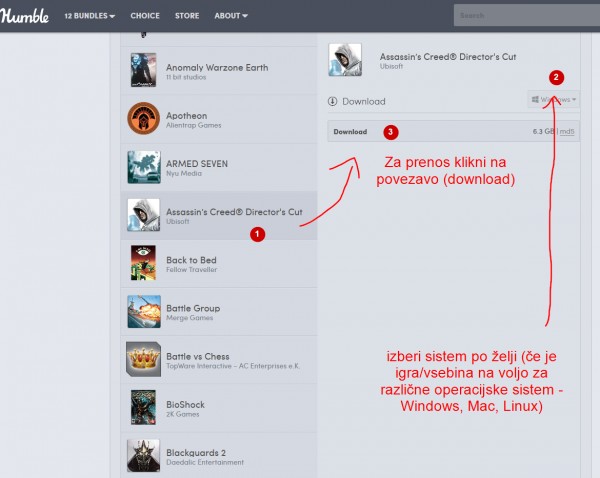Screen dimensions: 600x478
Task: Select BioShock cover thumbnail
Action: click(143, 408)
